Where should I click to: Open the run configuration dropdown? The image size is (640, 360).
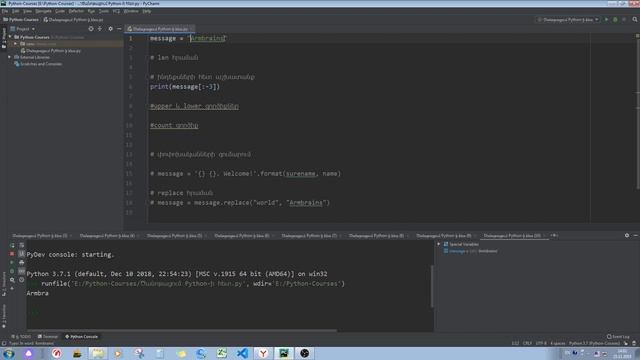(x=568, y=20)
